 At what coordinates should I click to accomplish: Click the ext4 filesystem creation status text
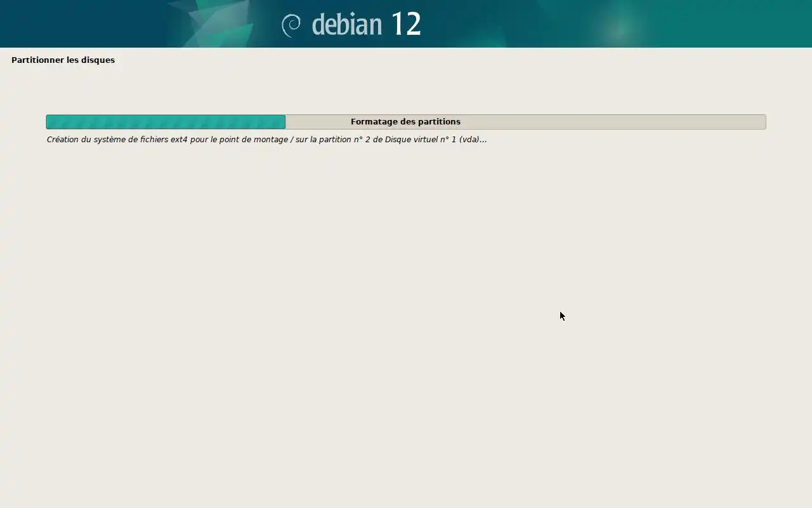[266, 140]
